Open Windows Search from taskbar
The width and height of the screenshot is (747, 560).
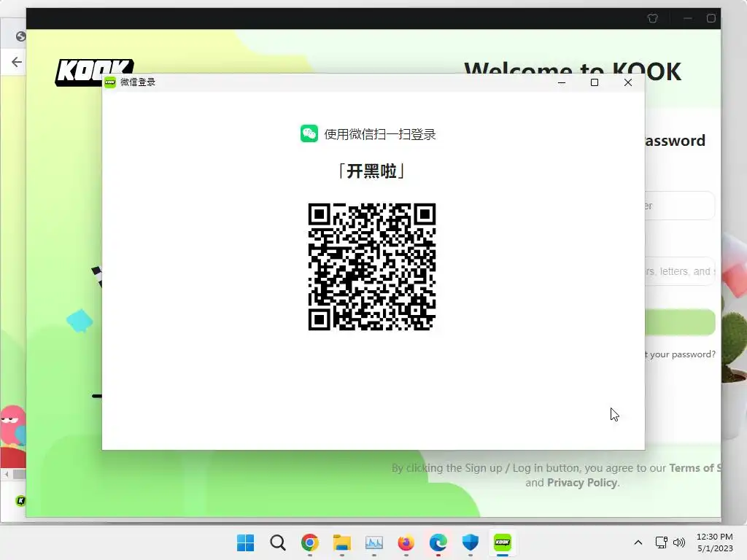[278, 542]
